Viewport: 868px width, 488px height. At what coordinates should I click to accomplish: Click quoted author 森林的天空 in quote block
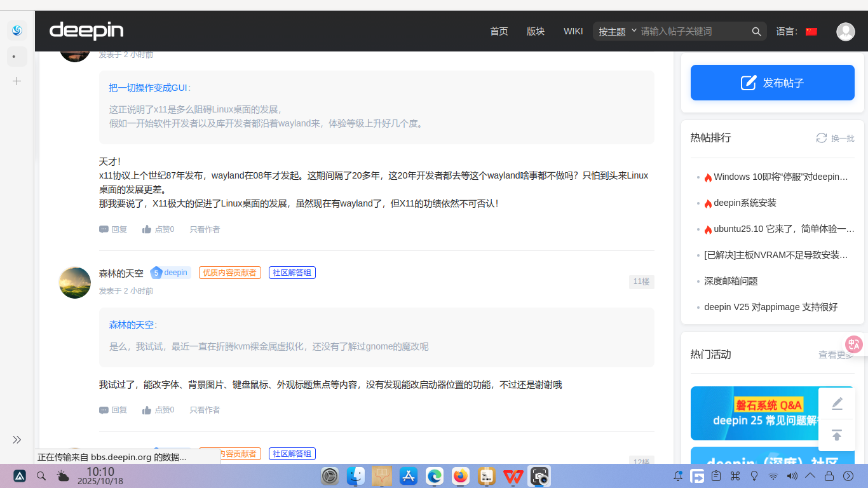(133, 325)
